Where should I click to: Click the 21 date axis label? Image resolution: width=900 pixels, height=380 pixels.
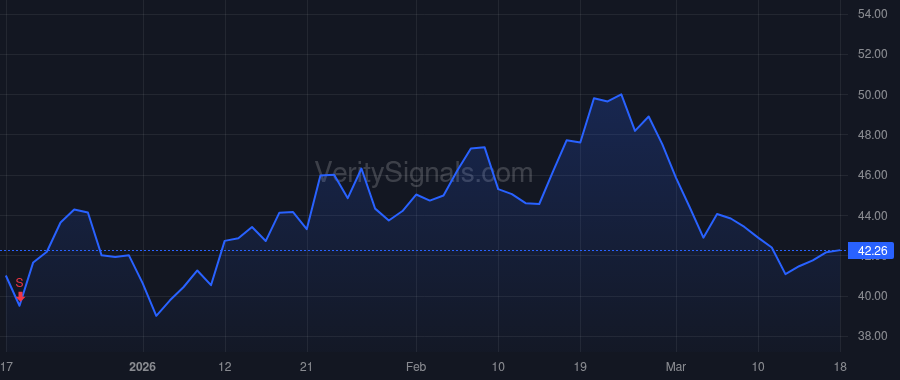pos(307,366)
